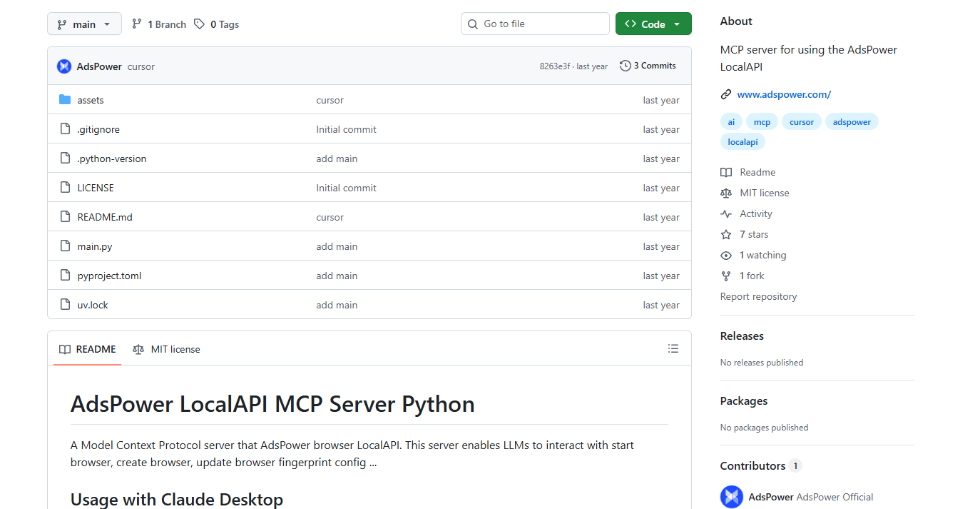Click the book icon on README tab
Screen dimensions: 980x509
65,349
